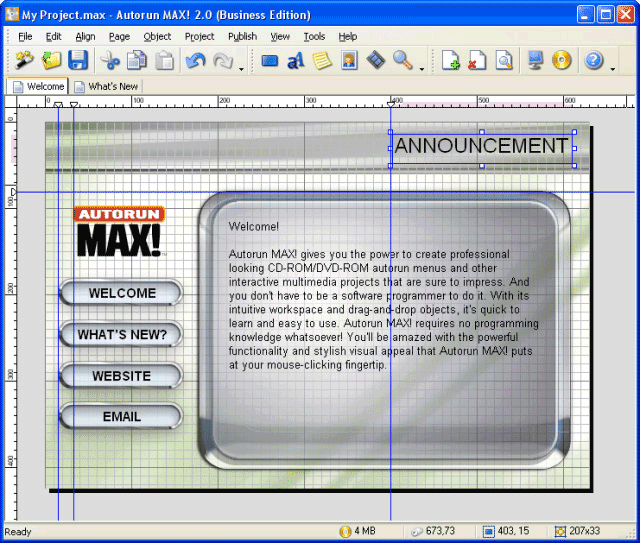The image size is (640, 543).
Task: Minimize the Autorun MAX! window
Action: pyautogui.click(x=586, y=14)
